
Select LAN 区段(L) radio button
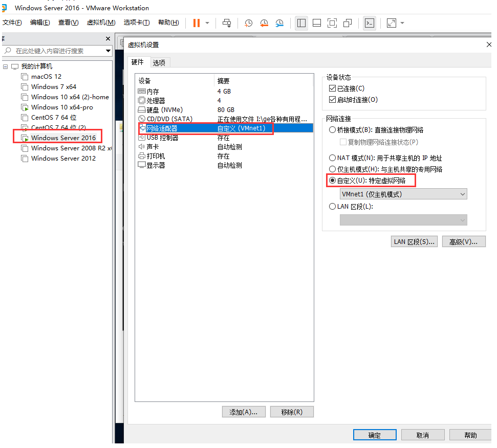coord(332,207)
